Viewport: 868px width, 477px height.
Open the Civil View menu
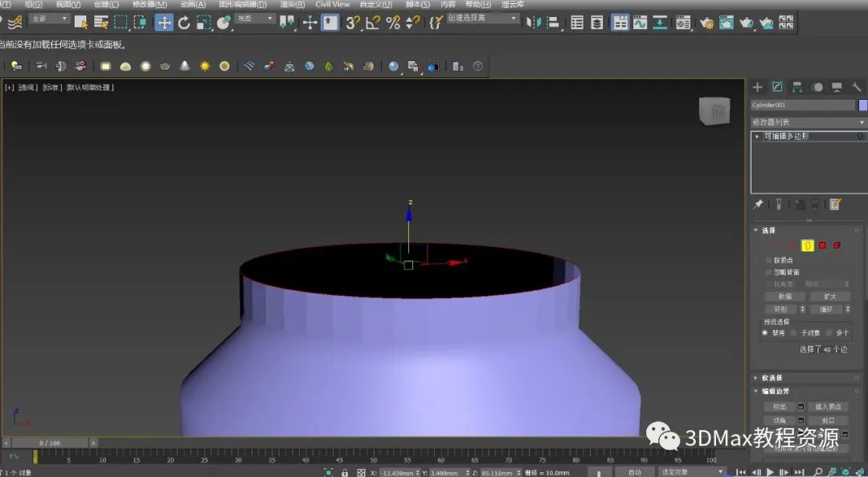tap(332, 4)
